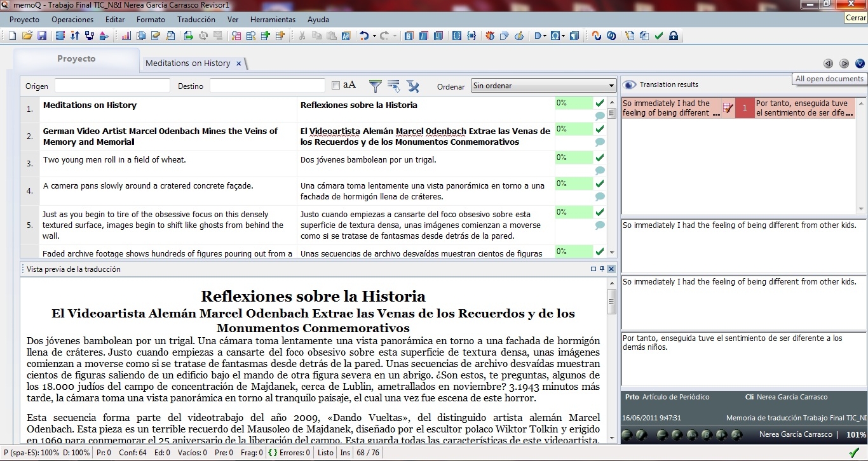868x461 pixels.
Task: Click the New document icon in toolbar
Action: (12, 36)
